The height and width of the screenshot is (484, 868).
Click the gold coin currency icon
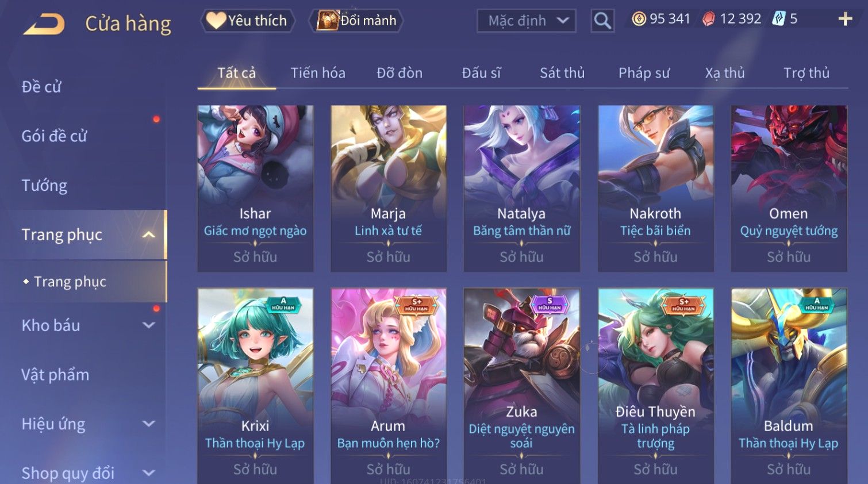639,19
